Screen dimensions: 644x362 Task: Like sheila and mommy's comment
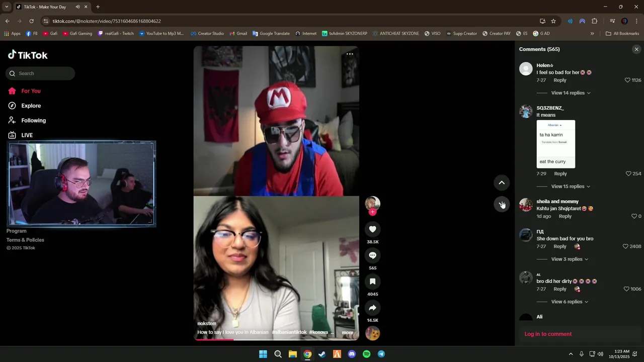(634, 216)
